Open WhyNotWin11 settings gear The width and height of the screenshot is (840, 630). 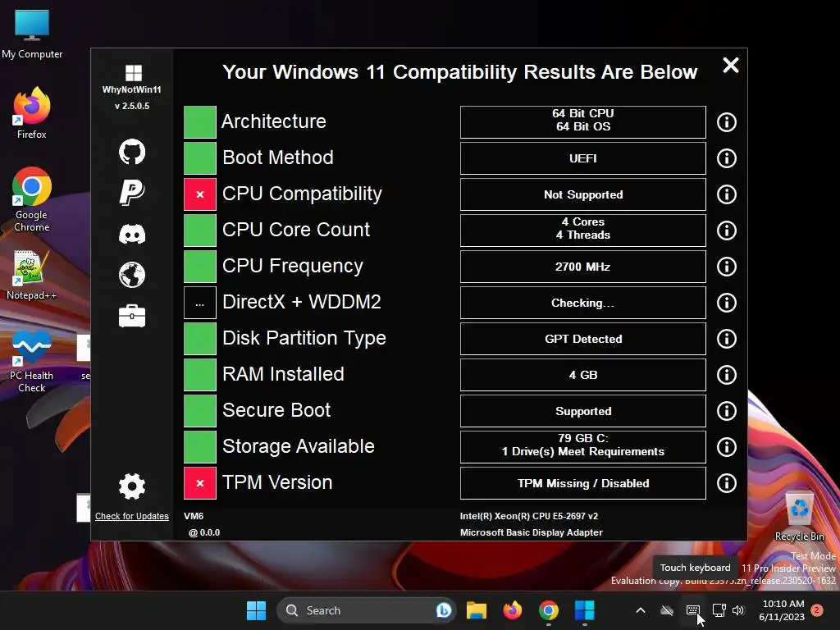pyautogui.click(x=132, y=486)
